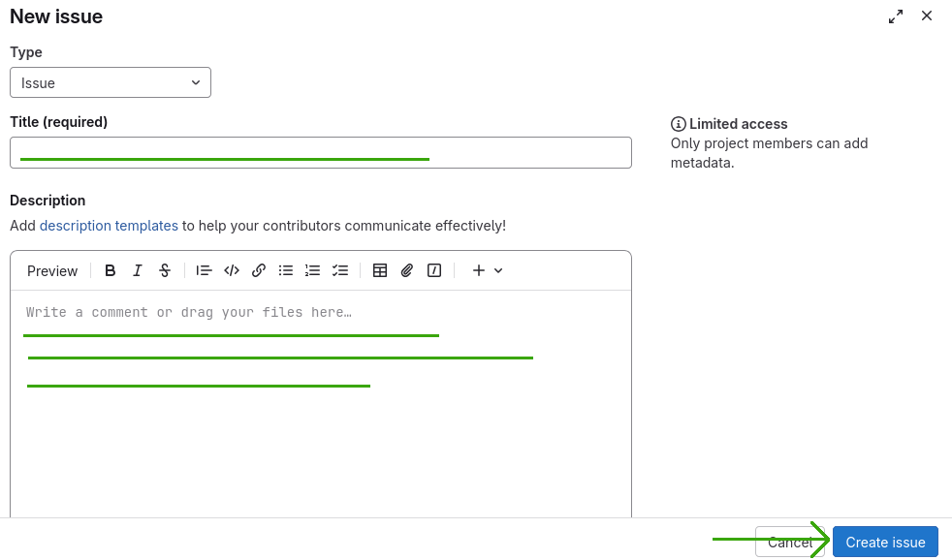Add a link in description
This screenshot has width=952, height=560.
(259, 271)
